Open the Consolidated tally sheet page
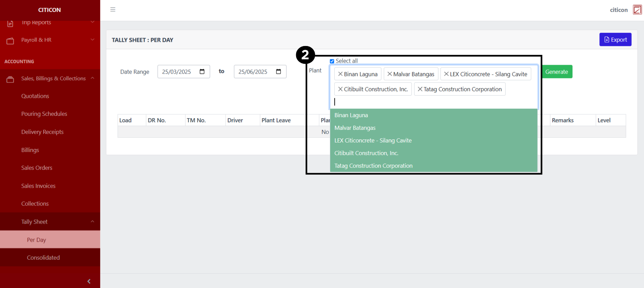This screenshot has height=288, width=644. coord(43,258)
